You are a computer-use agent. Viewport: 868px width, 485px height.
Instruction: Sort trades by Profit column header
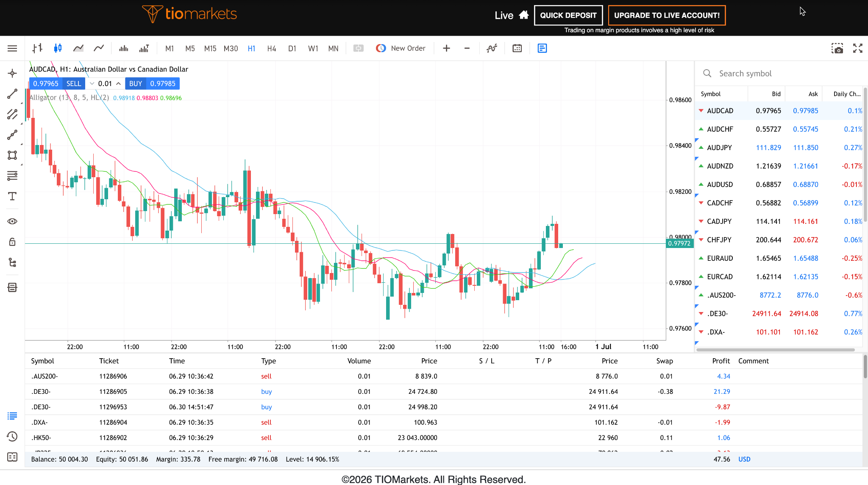pos(721,361)
